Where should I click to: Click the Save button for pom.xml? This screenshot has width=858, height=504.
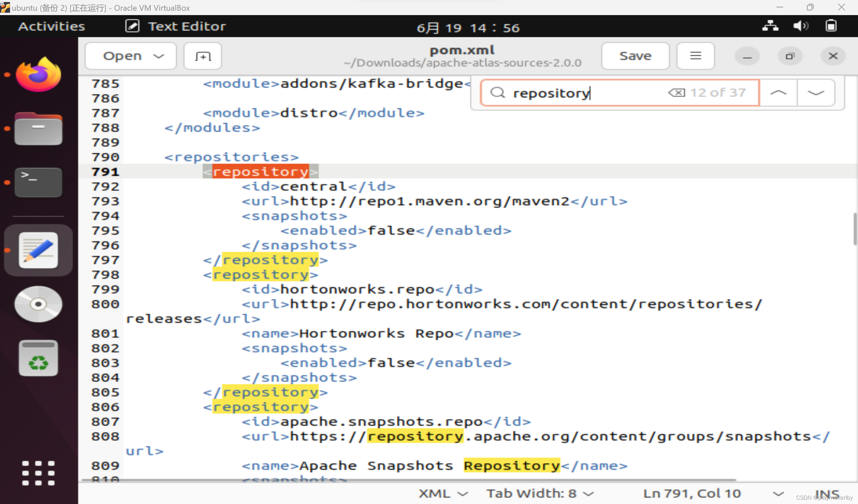[x=635, y=55]
